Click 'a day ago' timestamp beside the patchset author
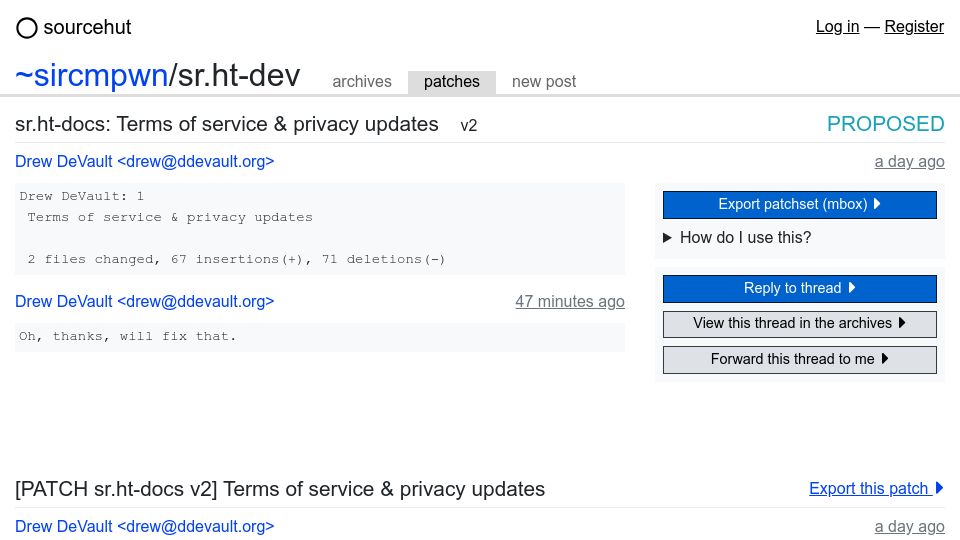Image resolution: width=960 pixels, height=540 pixels. [909, 162]
